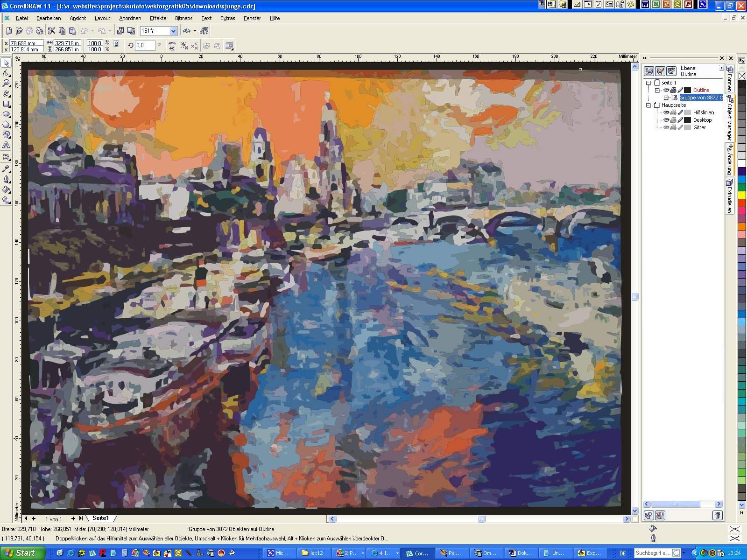
Task: Click the Ungroup icon
Action: pyautogui.click(x=184, y=46)
